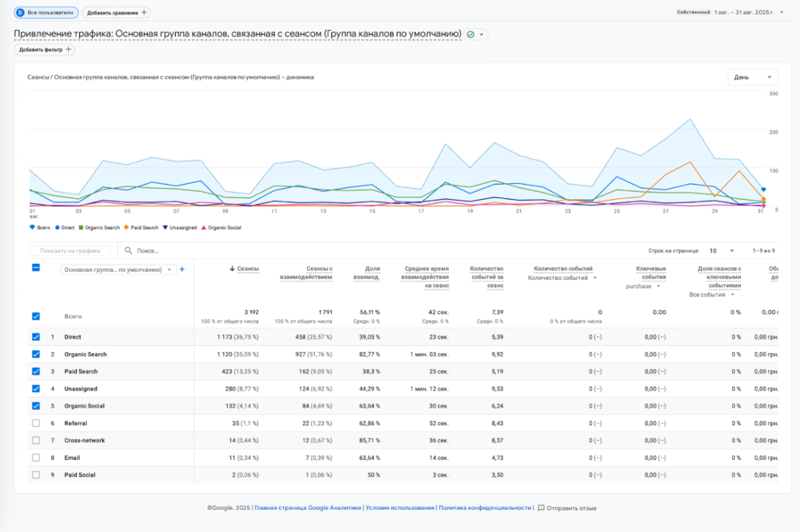Click the plus icon to add secondary dimension
Screen dimensions: 800x532
(x=182, y=269)
